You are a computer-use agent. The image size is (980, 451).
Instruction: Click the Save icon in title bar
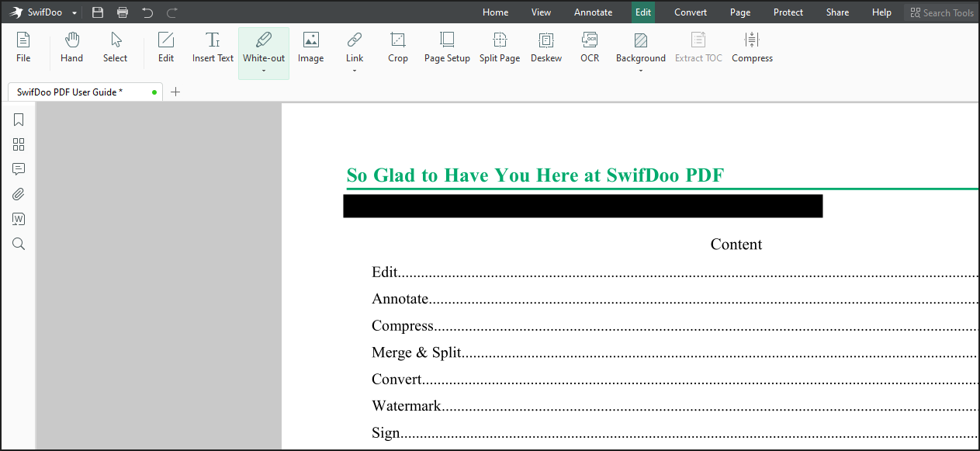pos(98,12)
